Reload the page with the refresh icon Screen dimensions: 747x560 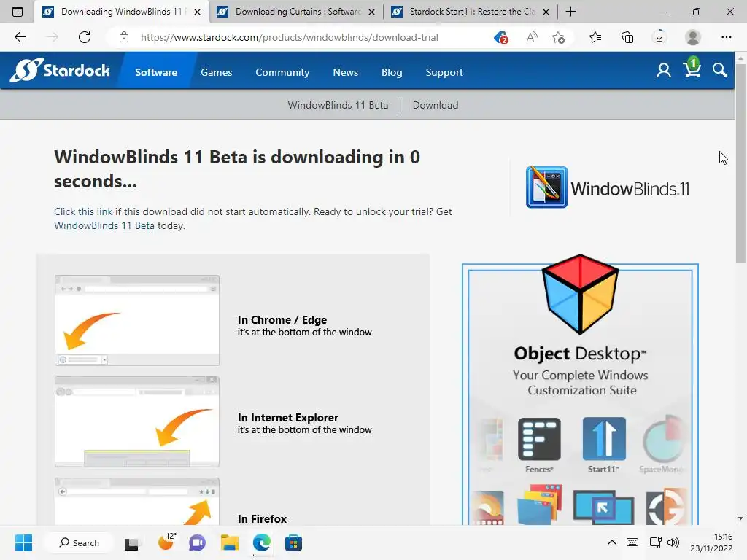pyautogui.click(x=85, y=37)
